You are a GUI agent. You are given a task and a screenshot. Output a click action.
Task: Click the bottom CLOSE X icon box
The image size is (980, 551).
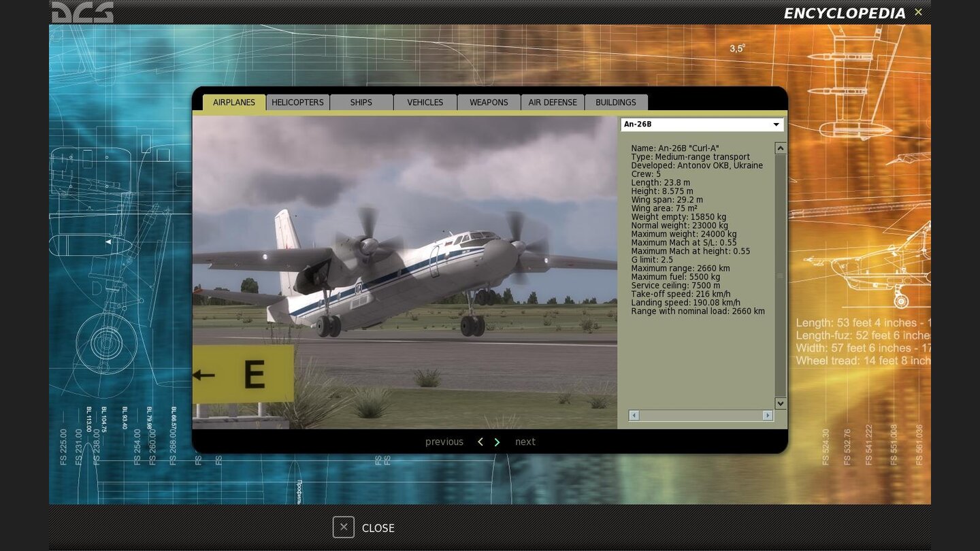[x=344, y=527]
